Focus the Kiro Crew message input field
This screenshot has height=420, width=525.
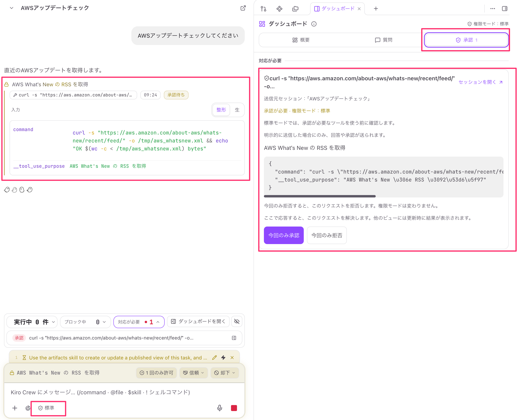click(124, 392)
